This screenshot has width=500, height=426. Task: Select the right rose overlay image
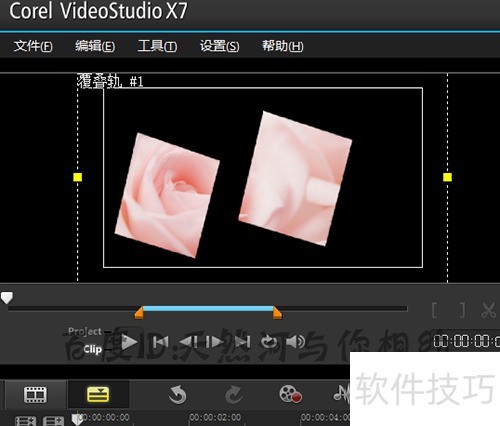[x=295, y=178]
